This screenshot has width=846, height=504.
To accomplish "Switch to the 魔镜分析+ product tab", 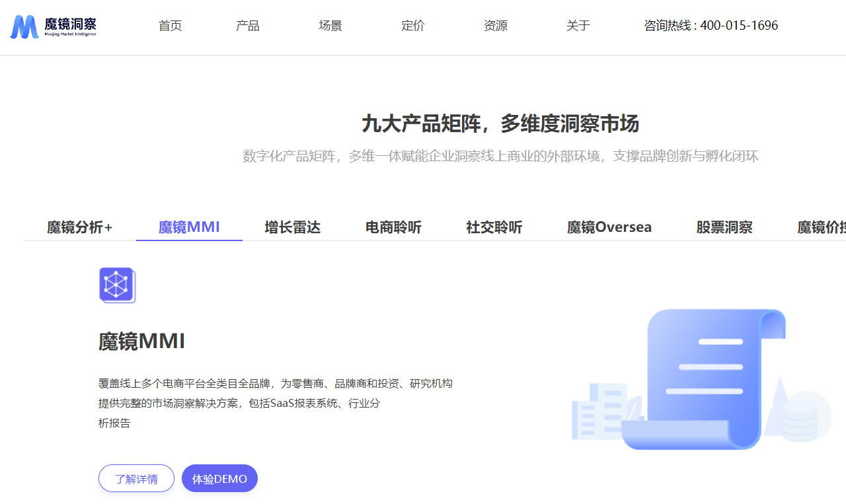I will [x=80, y=227].
